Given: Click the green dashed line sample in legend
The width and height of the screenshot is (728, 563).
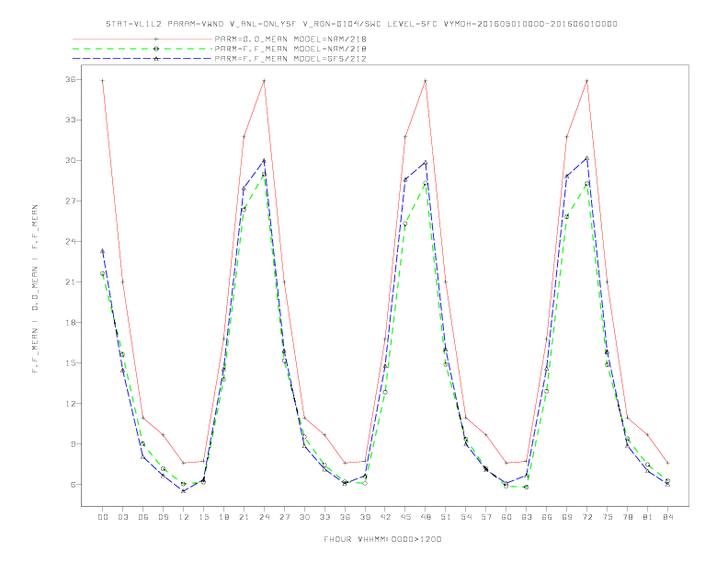Looking at the screenshot, I should (142, 49).
